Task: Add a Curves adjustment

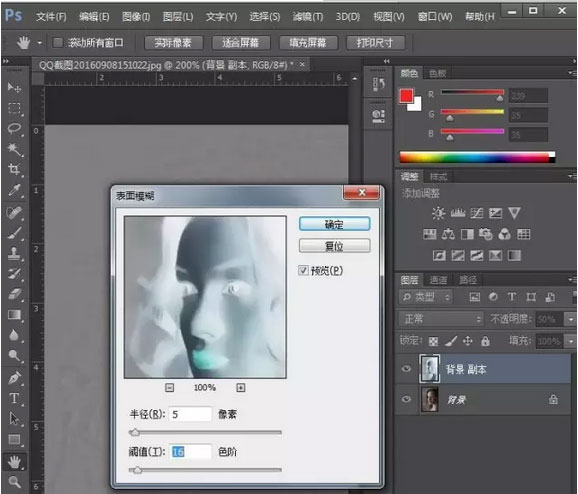Action: point(477,213)
